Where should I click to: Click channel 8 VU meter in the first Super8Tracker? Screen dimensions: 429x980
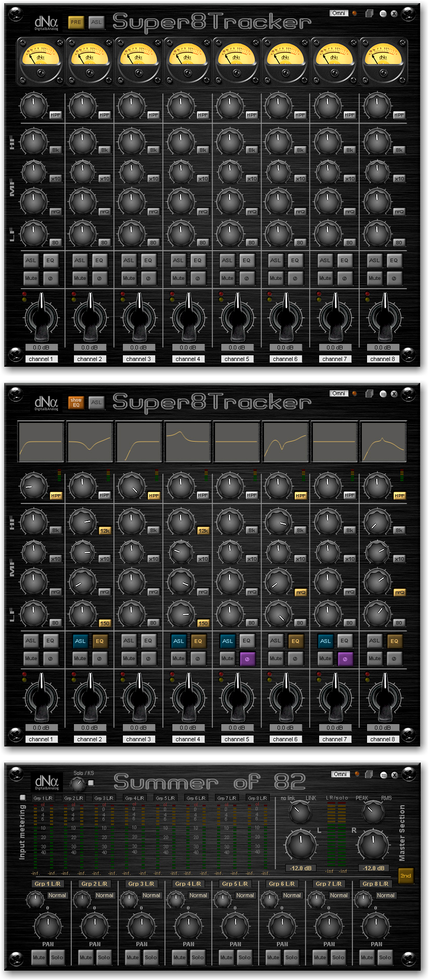(x=384, y=61)
